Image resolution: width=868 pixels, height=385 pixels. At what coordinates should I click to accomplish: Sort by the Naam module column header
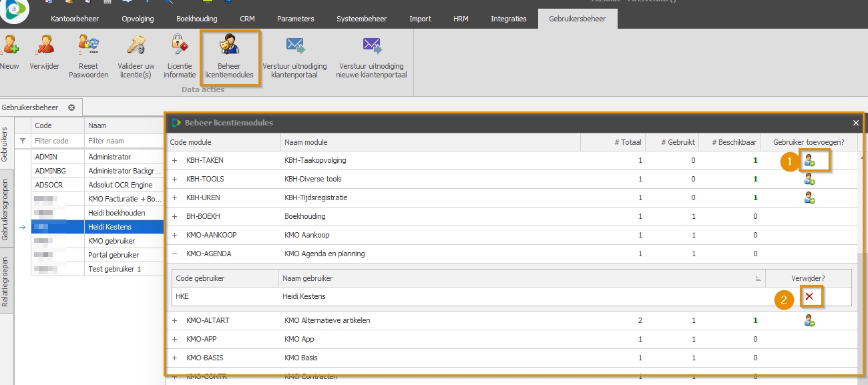430,142
